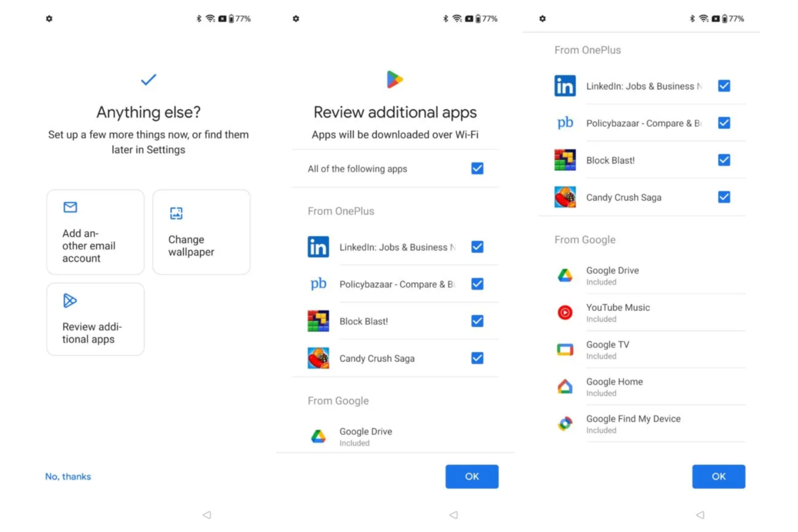
Task: Click the Candy Crush icon in the right screen
Action: 565,197
